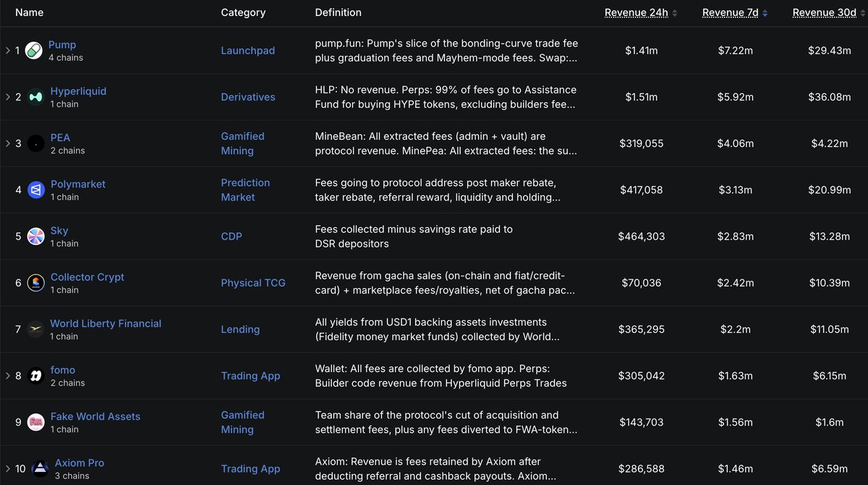Open the Prediction Market category link
868x485 pixels.
point(245,190)
